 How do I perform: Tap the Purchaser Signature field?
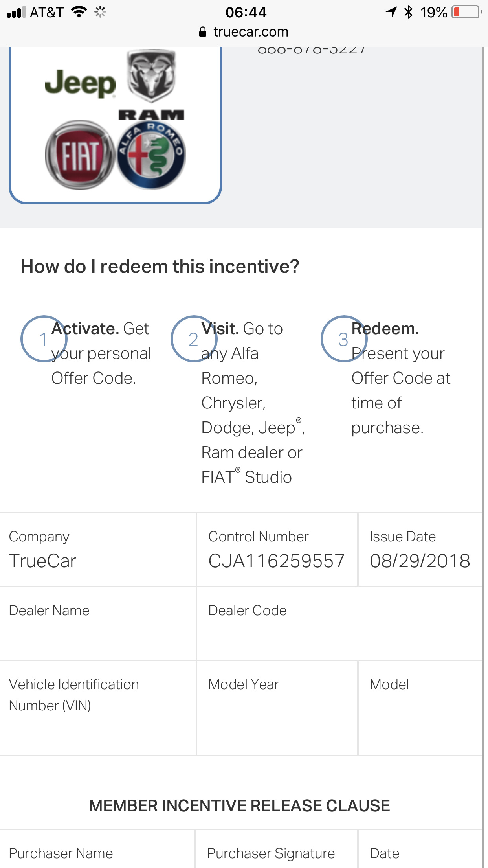(x=276, y=854)
